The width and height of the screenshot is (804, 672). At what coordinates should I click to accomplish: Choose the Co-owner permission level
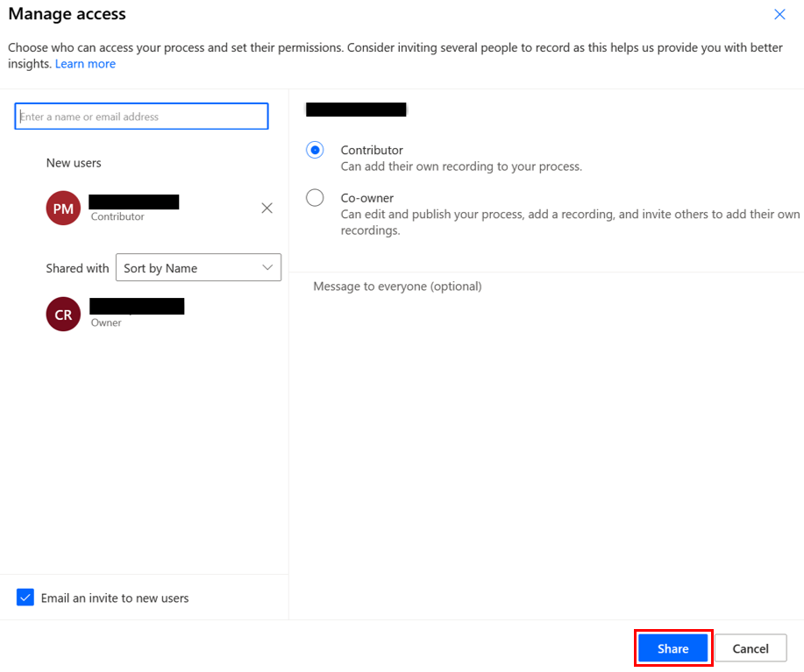coord(315,197)
